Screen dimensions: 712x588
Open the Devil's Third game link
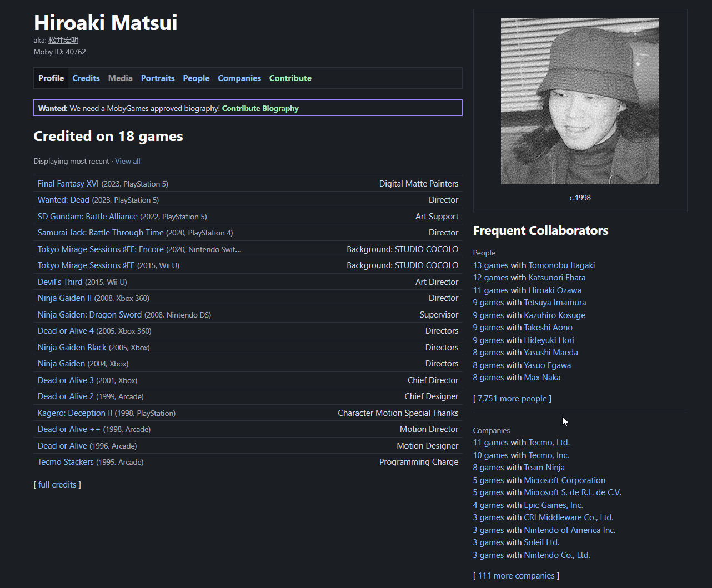(60, 282)
